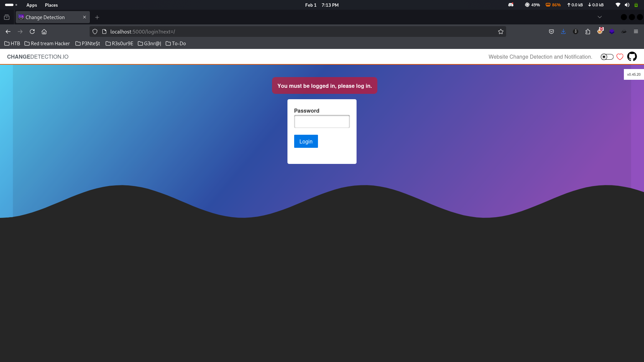Click the extension icon with red badge
Image resolution: width=644 pixels, height=362 pixels.
(600, 31)
